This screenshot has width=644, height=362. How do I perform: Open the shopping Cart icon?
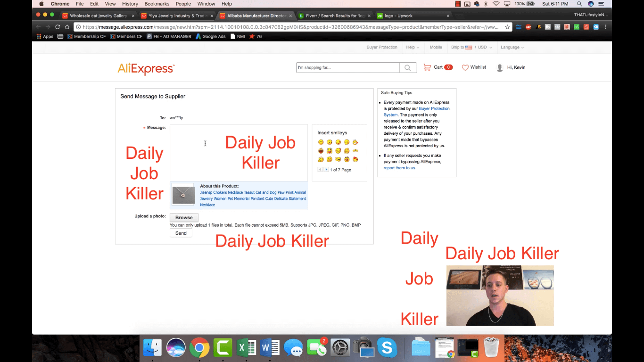coord(427,67)
